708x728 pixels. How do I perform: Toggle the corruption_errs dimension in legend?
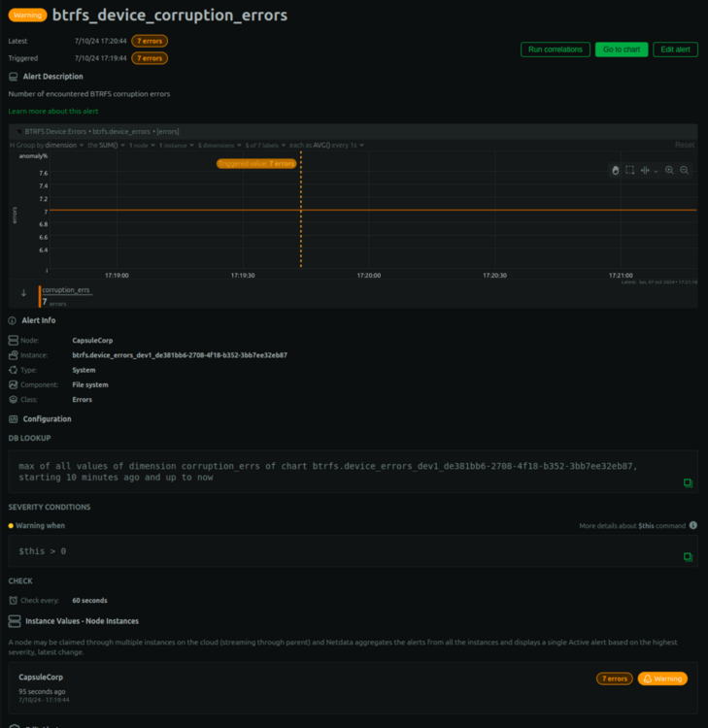[x=65, y=296]
